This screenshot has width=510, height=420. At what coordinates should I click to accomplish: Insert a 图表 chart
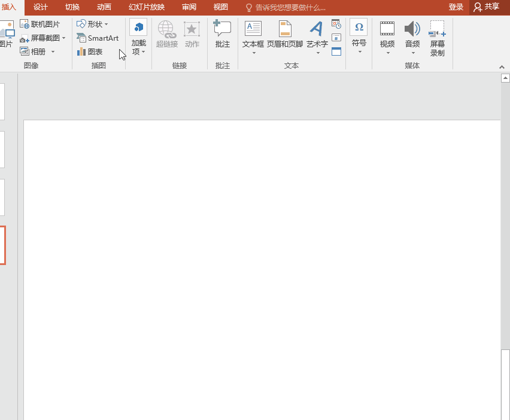coord(90,51)
